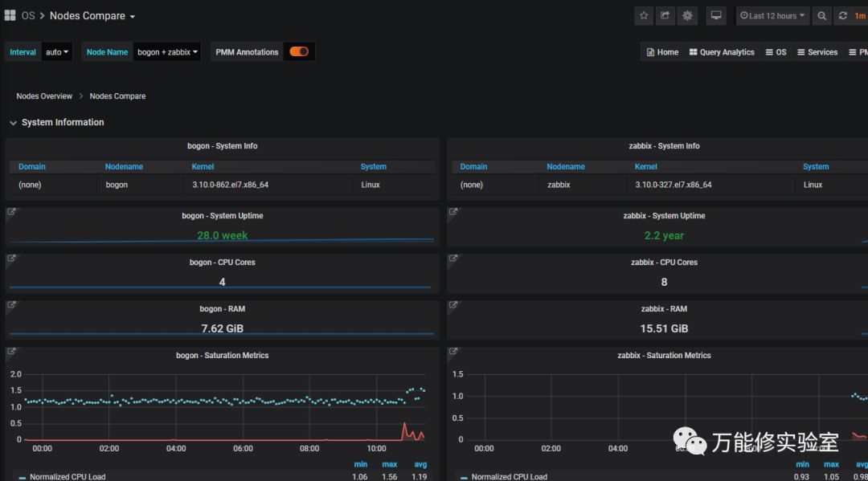Click kernel value 3.10.0-862.el7.x86_64
The width and height of the screenshot is (868, 481).
tap(231, 185)
